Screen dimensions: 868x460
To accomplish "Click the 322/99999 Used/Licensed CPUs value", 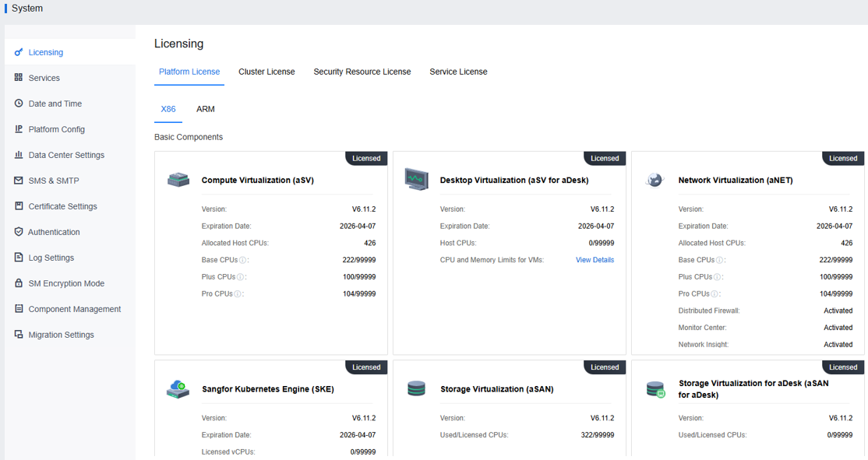I will click(x=598, y=435).
